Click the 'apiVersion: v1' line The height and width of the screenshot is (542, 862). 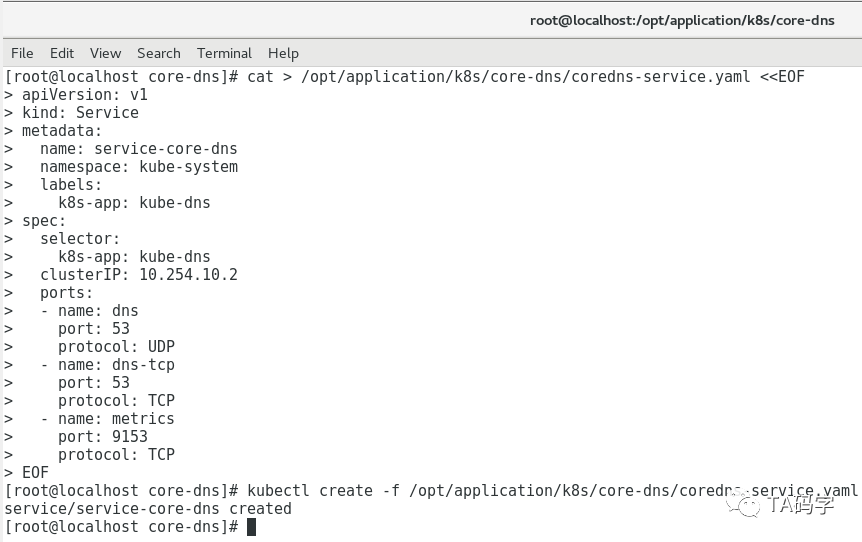tap(85, 95)
